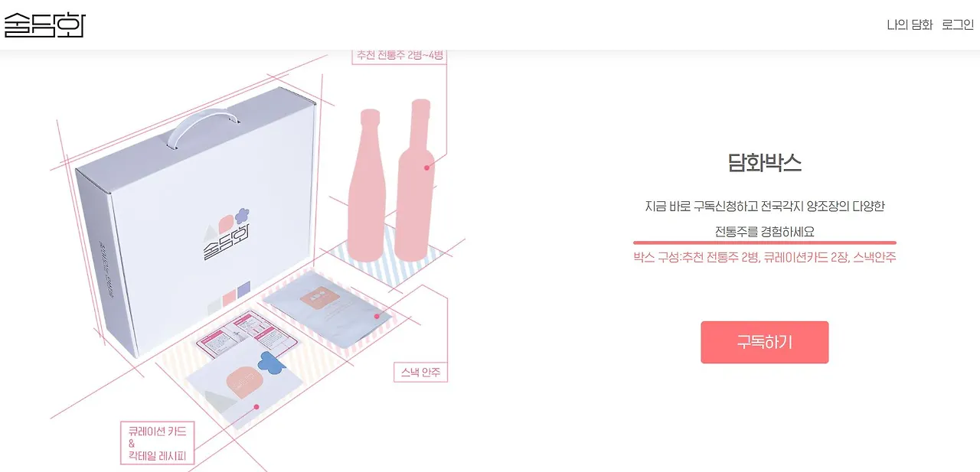This screenshot has width=980, height=472.
Task: Click the 스낵 안주 label
Action: coord(420,373)
